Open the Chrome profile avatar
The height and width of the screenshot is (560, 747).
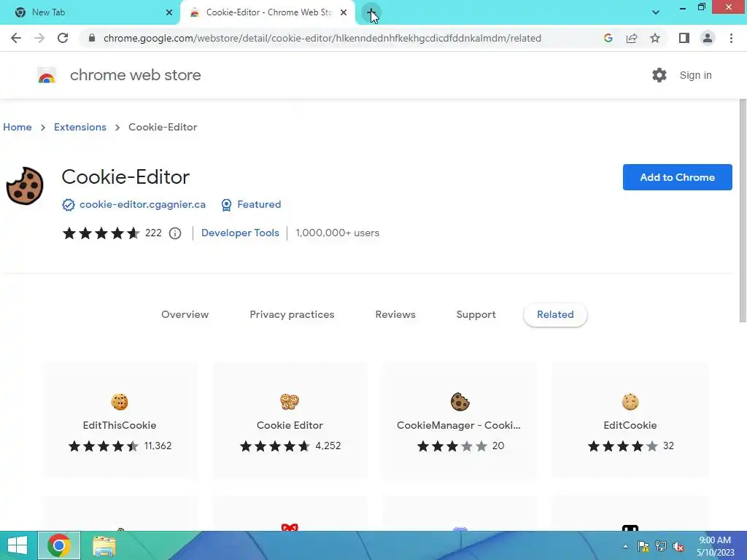click(708, 38)
